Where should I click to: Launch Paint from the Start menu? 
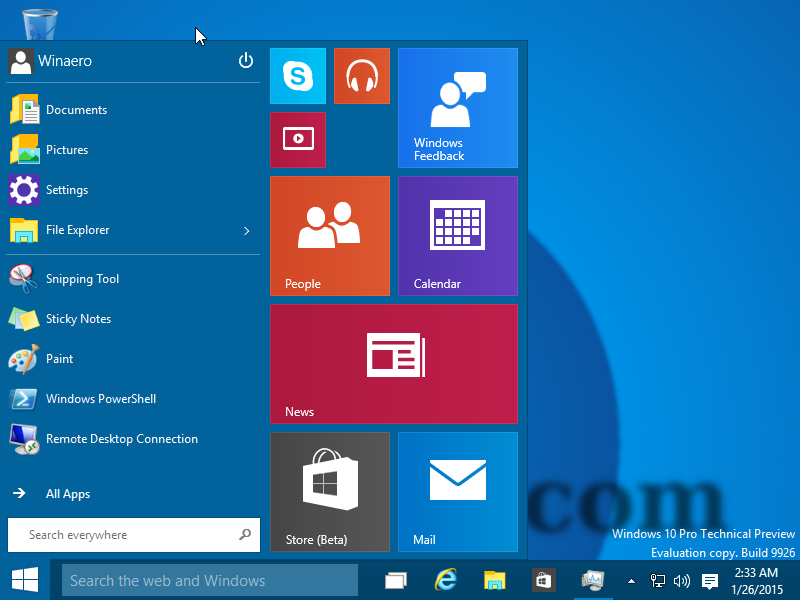click(x=60, y=359)
